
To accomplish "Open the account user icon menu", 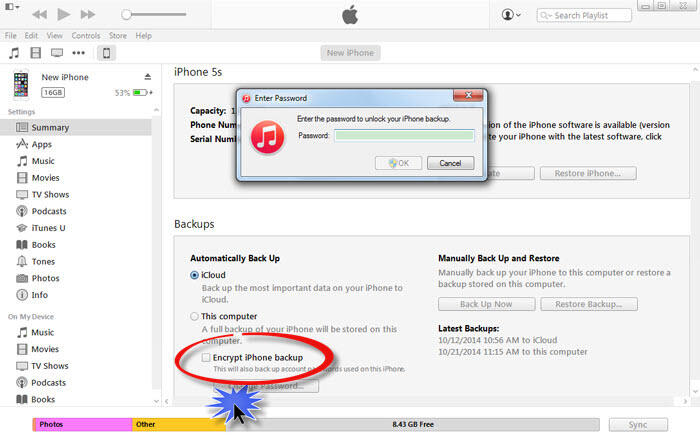I will [x=511, y=15].
